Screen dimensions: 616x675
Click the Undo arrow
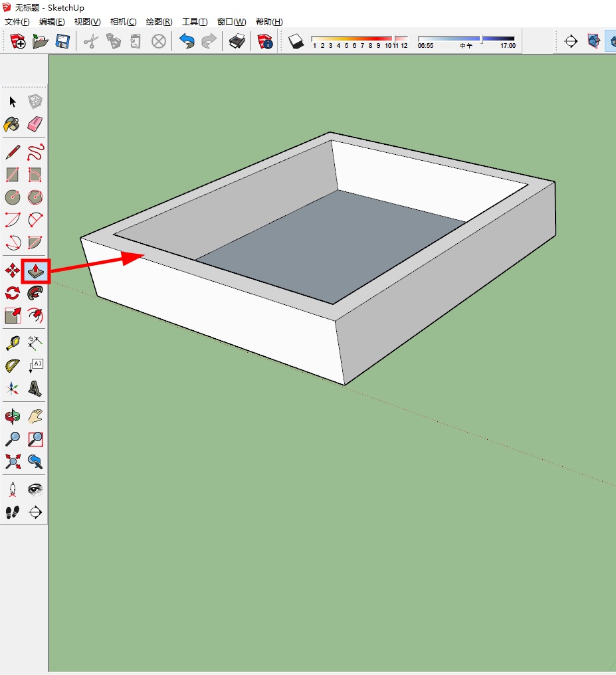point(186,41)
